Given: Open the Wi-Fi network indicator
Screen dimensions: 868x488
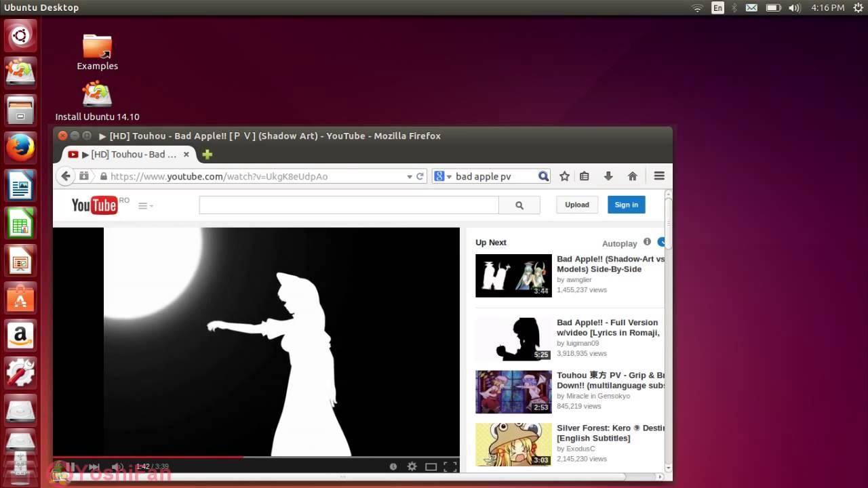Looking at the screenshot, I should tap(697, 7).
